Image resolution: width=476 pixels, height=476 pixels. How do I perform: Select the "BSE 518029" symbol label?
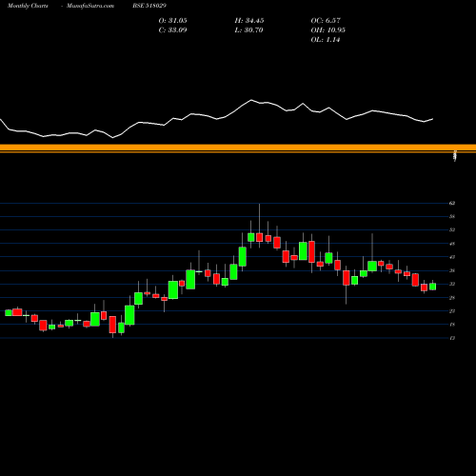149,6
